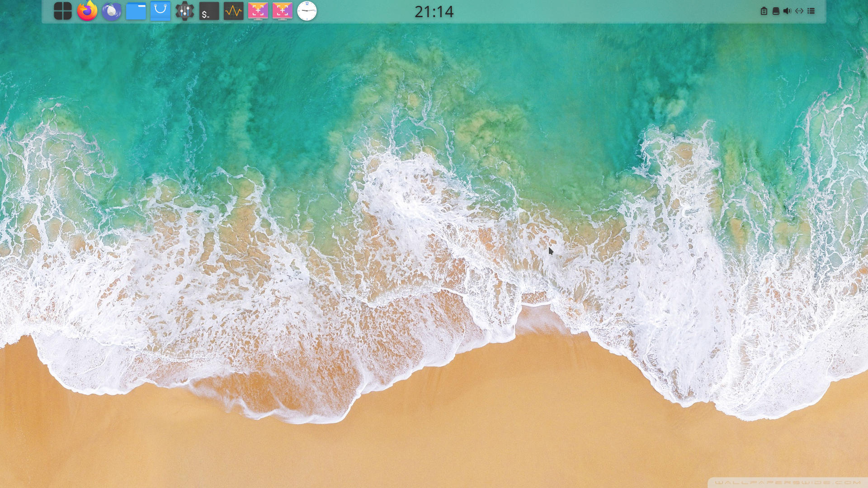Open the Thunderbird mail client icon
This screenshot has height=488, width=868.
[111, 11]
